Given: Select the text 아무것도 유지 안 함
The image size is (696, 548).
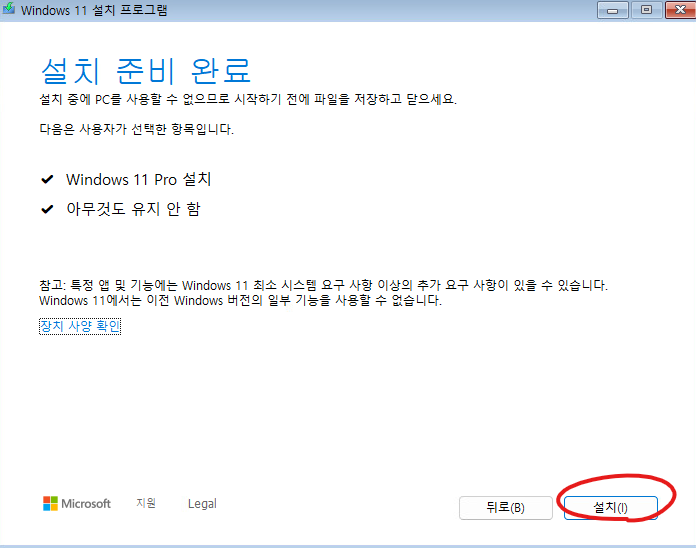Looking at the screenshot, I should (x=133, y=209).
